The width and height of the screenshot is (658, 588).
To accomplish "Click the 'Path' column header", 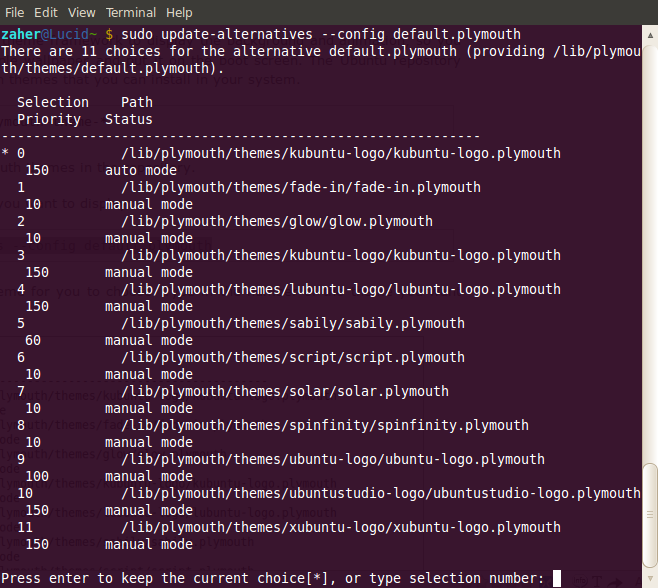I will tap(137, 102).
